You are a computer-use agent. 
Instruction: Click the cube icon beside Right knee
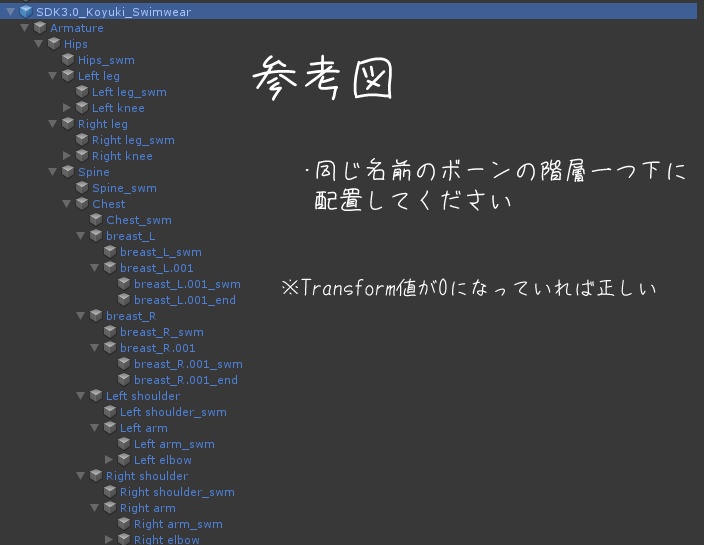[x=82, y=156]
